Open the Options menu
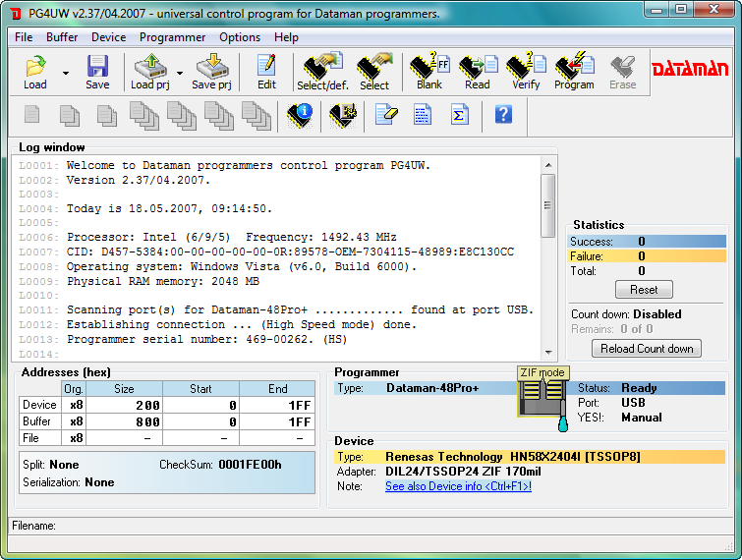The image size is (742, 560). [240, 37]
